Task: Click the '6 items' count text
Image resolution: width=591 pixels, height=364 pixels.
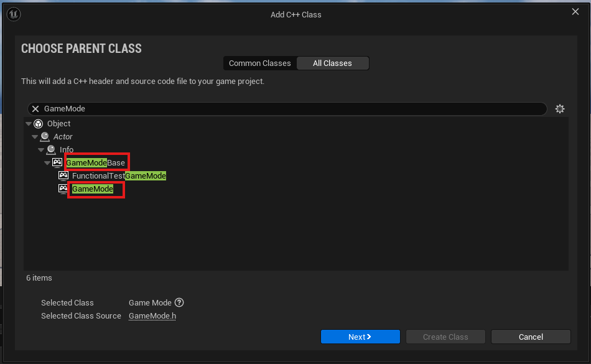Action: click(x=39, y=278)
